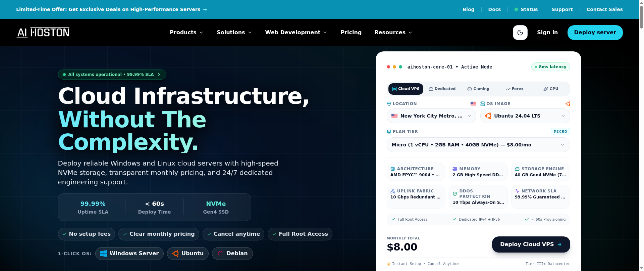Expand the Solutions menu
Image resolution: width=644 pixels, height=271 pixels.
coord(234,32)
